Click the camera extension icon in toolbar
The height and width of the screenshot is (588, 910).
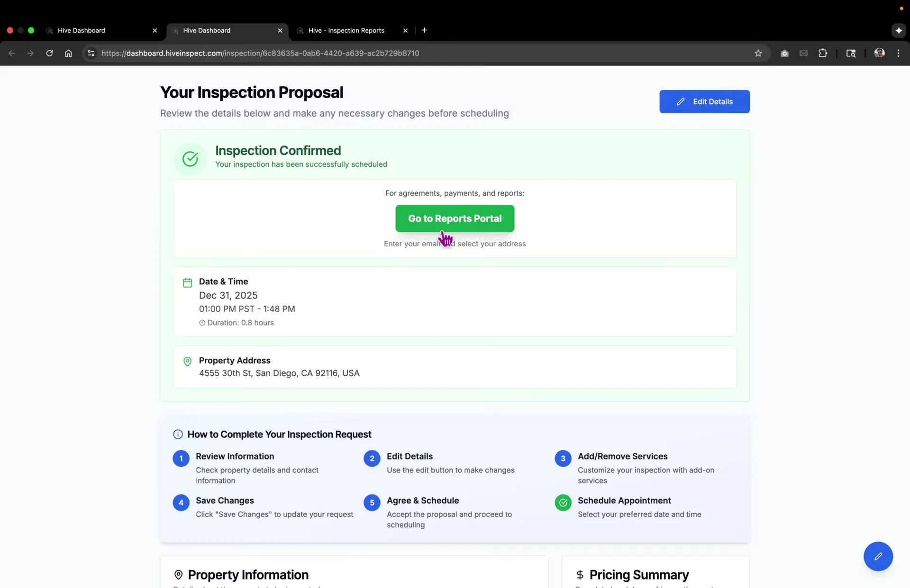784,53
